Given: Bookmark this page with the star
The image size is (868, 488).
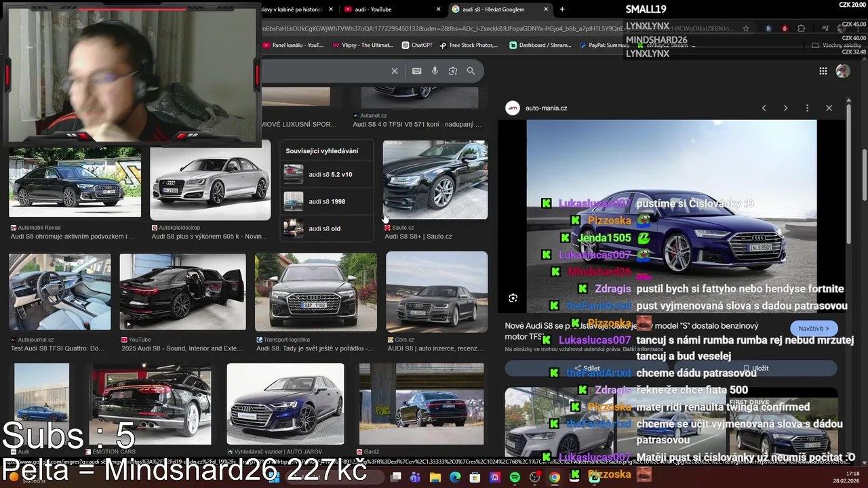Looking at the screenshot, I should point(746,28).
